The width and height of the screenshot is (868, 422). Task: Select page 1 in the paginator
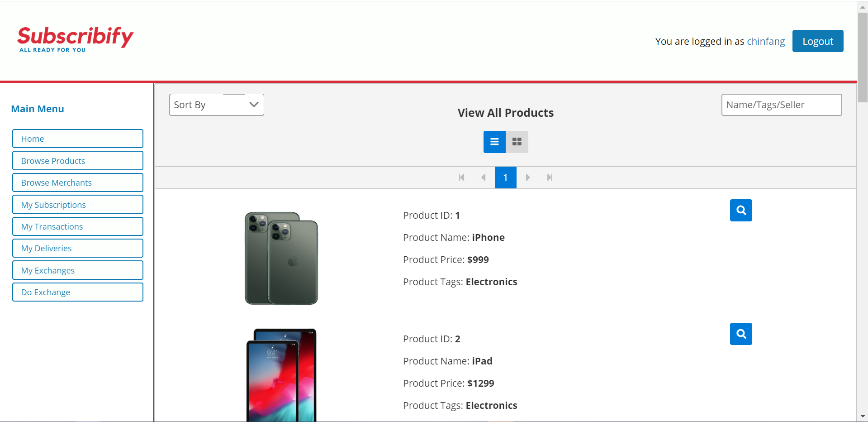506,177
